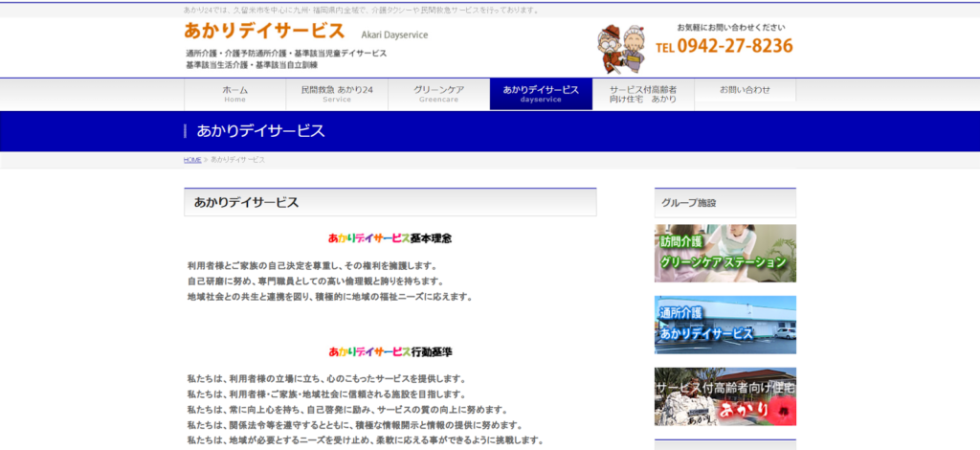This screenshot has height=450, width=980.
Task: Click the HOME breadcrumb link
Action: click(x=192, y=160)
